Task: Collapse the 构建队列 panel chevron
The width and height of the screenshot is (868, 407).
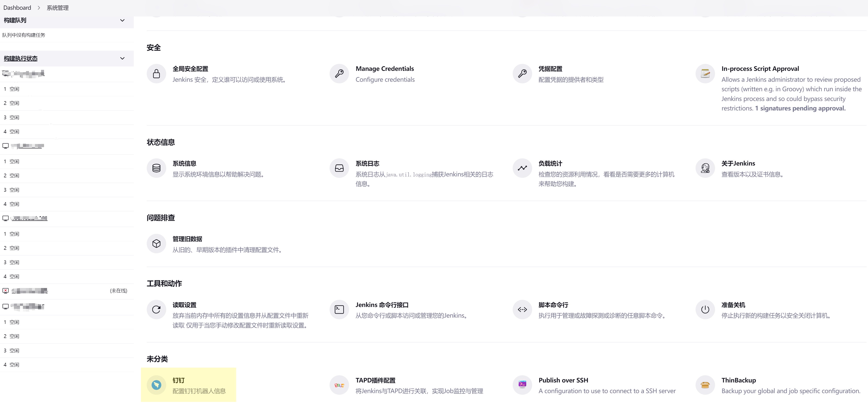Action: click(122, 21)
